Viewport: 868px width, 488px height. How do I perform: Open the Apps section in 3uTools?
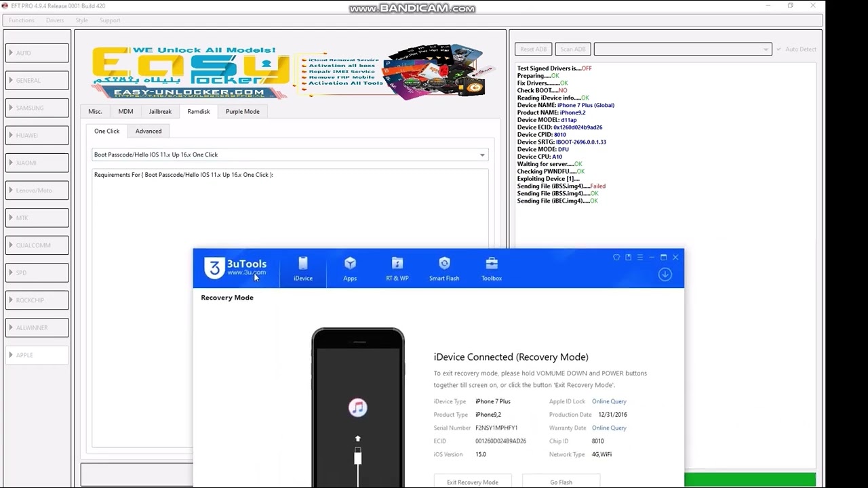350,268
